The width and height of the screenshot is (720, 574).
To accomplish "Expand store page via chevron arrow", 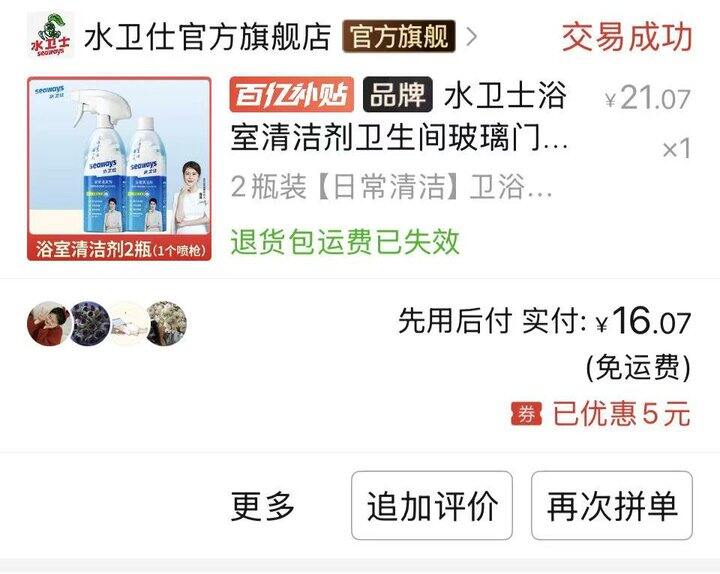I will pos(471,37).
